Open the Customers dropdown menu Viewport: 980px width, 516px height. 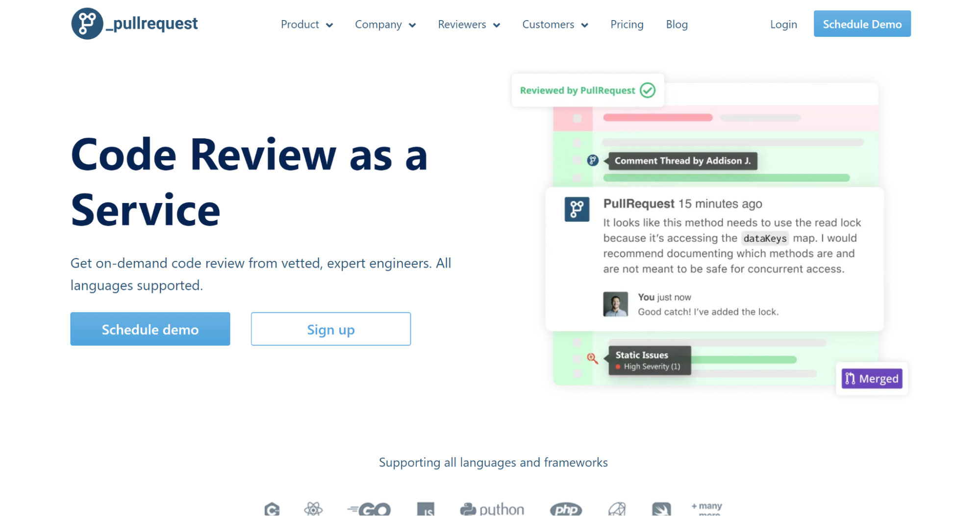pos(555,25)
